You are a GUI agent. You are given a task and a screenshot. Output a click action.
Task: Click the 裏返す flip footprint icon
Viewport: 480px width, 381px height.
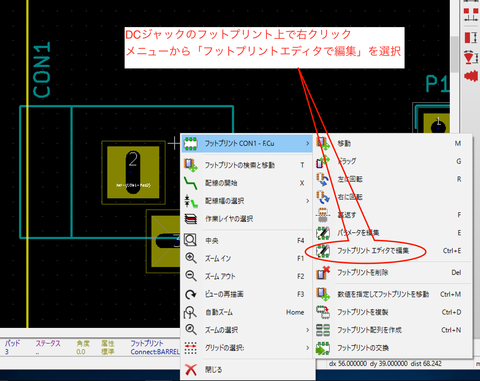pos(323,215)
